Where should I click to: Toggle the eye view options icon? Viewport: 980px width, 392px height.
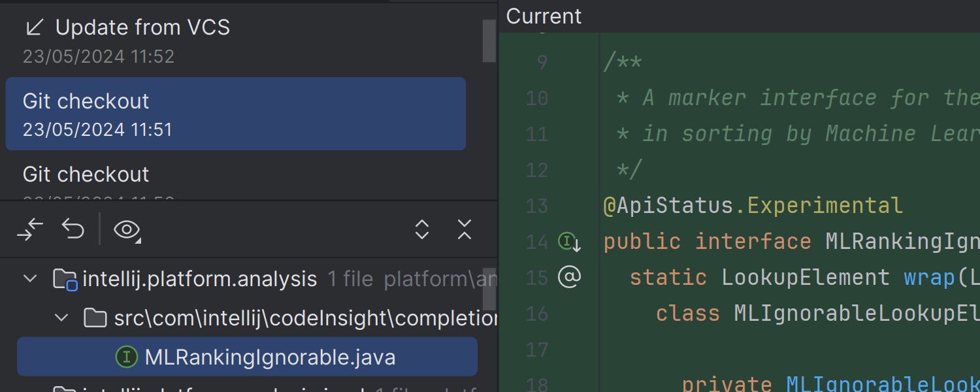(127, 230)
